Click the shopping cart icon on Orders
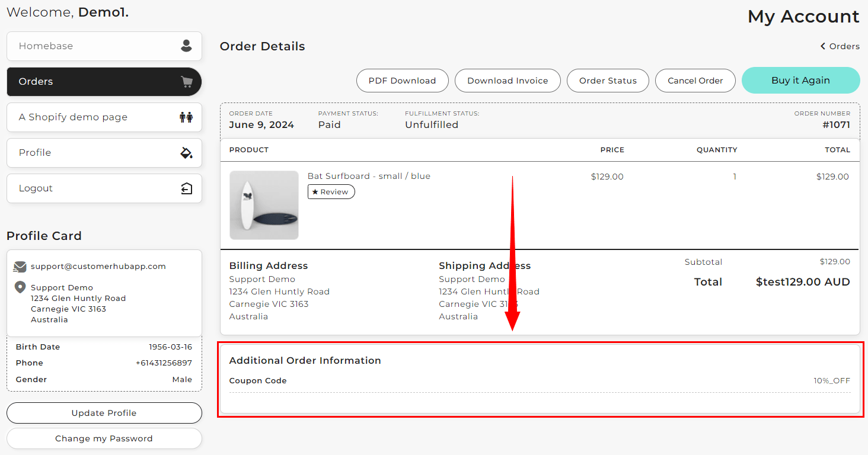The image size is (868, 455). 187,81
